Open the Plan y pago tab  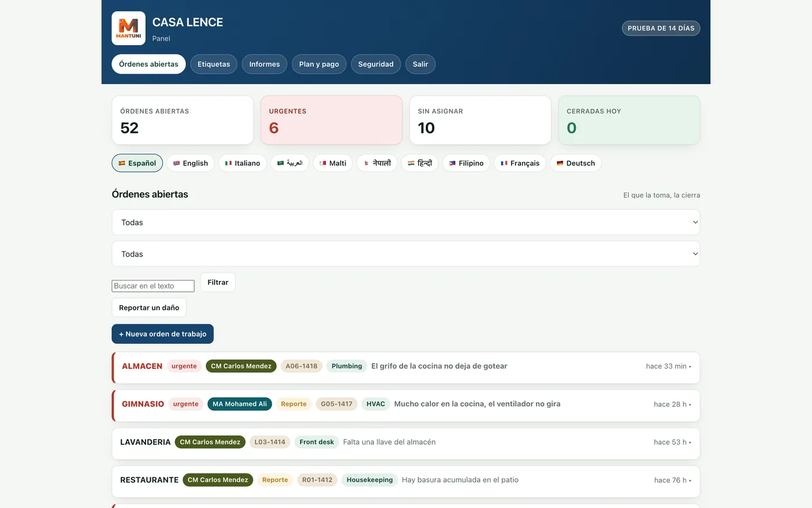319,64
